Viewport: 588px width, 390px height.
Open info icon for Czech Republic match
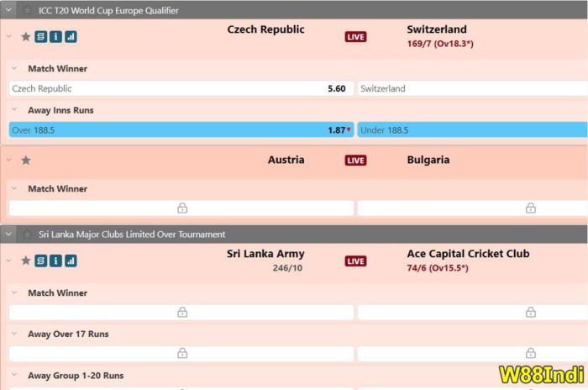point(55,37)
